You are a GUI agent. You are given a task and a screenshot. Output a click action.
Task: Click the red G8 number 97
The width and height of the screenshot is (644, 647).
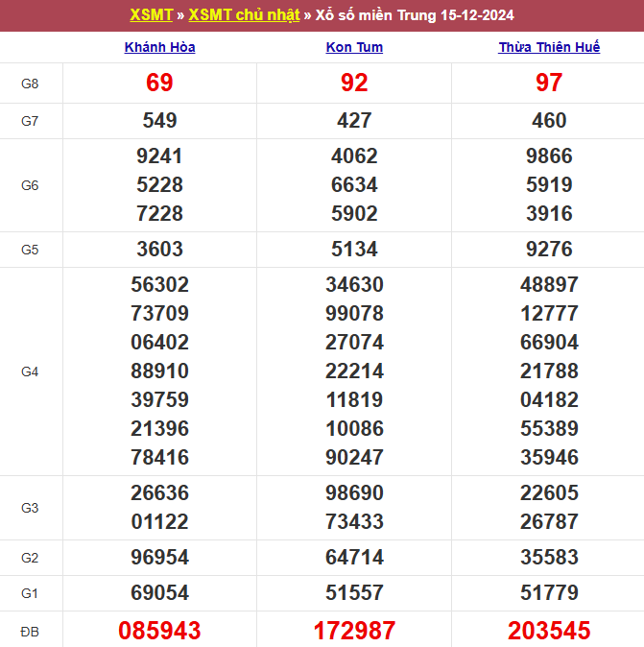coord(549,84)
